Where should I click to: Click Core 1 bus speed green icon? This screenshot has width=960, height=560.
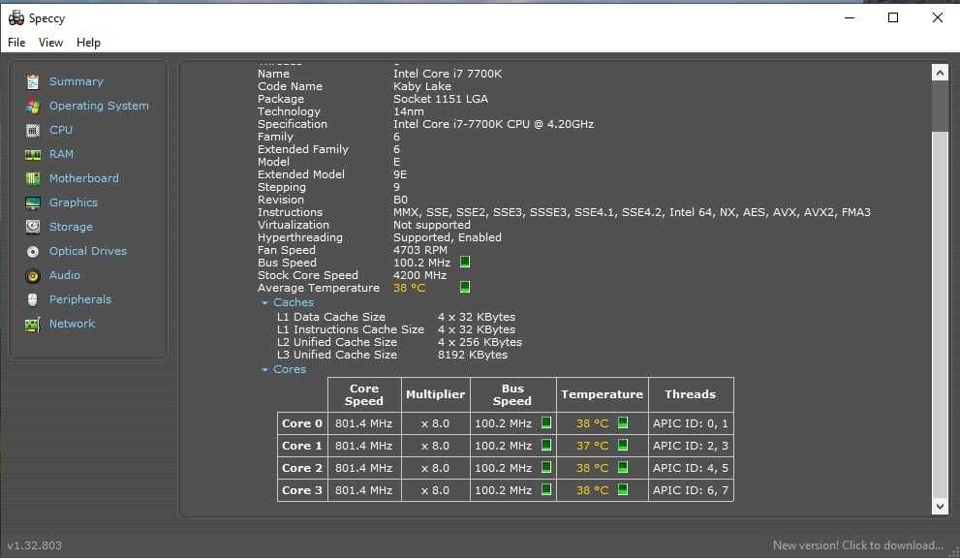[546, 445]
